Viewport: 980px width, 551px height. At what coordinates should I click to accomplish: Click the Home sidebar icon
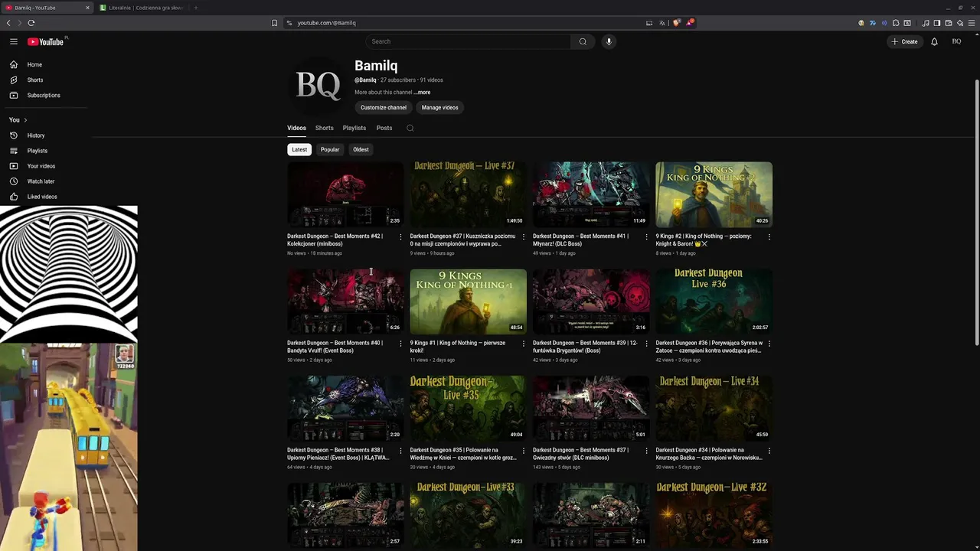(14, 64)
